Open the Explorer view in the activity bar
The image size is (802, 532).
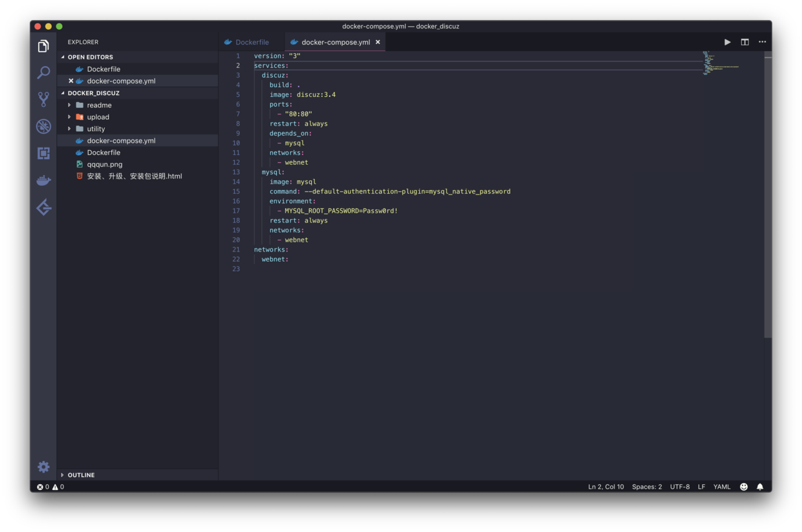[x=43, y=45]
